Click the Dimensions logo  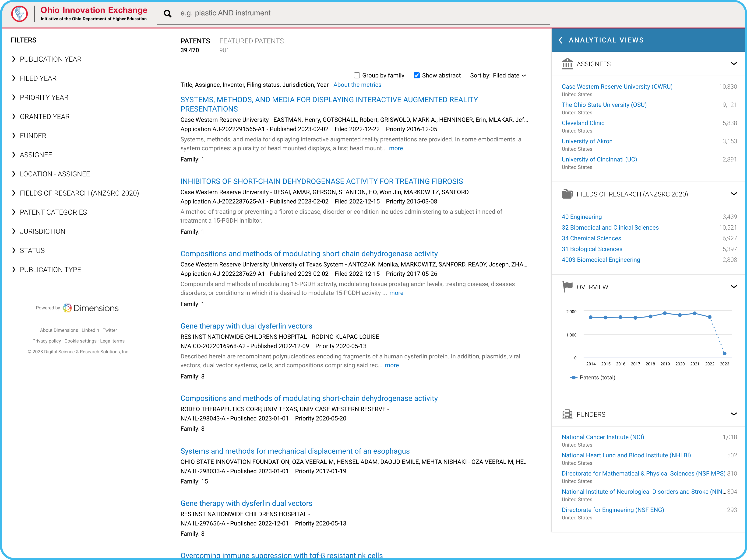pyautogui.click(x=91, y=308)
